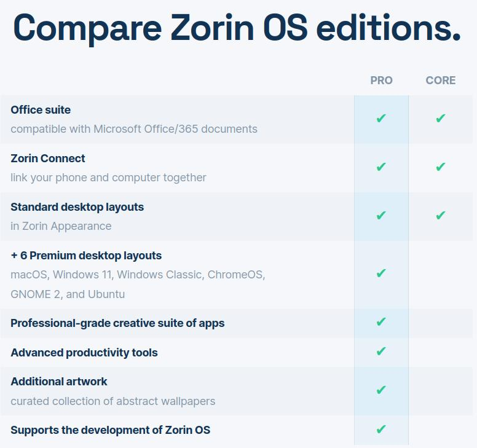Click Pro checkmark for Standard desktop layouts
477x448 pixels.
point(381,215)
